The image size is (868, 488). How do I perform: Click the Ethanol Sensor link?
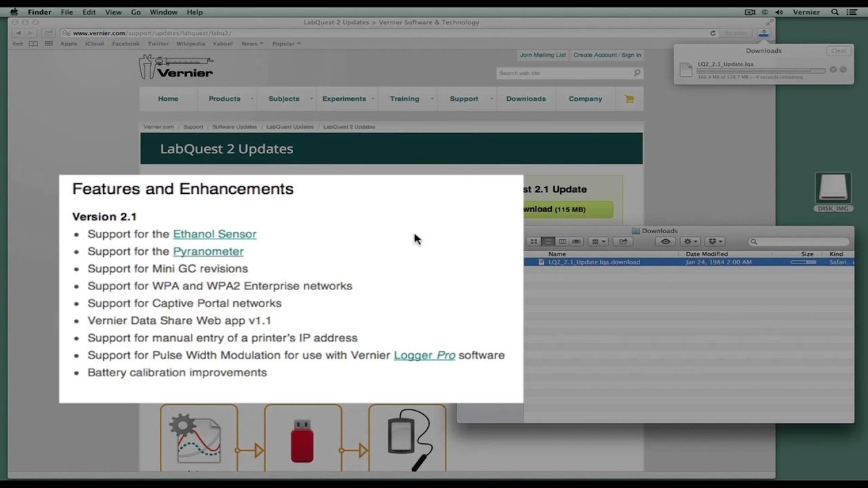[214, 234]
